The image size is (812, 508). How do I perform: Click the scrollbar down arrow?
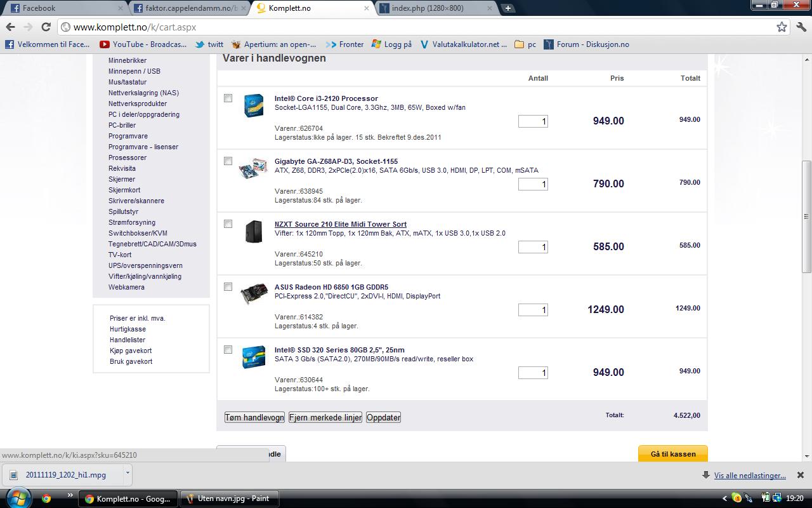click(806, 455)
